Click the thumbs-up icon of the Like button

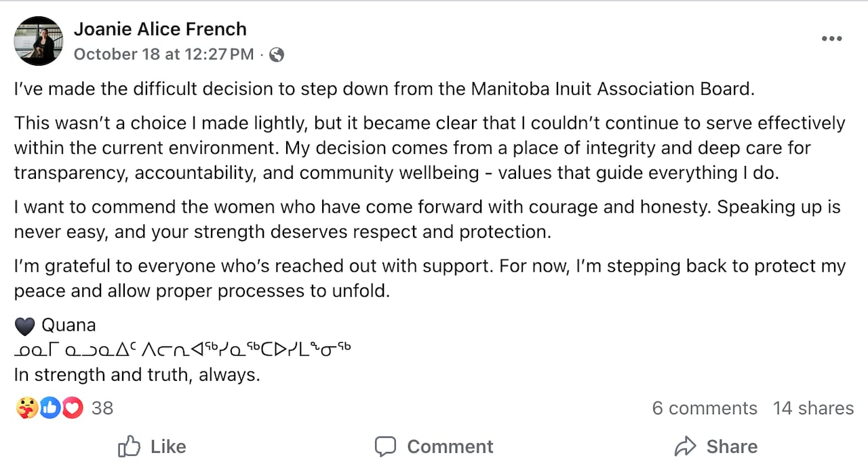[129, 447]
